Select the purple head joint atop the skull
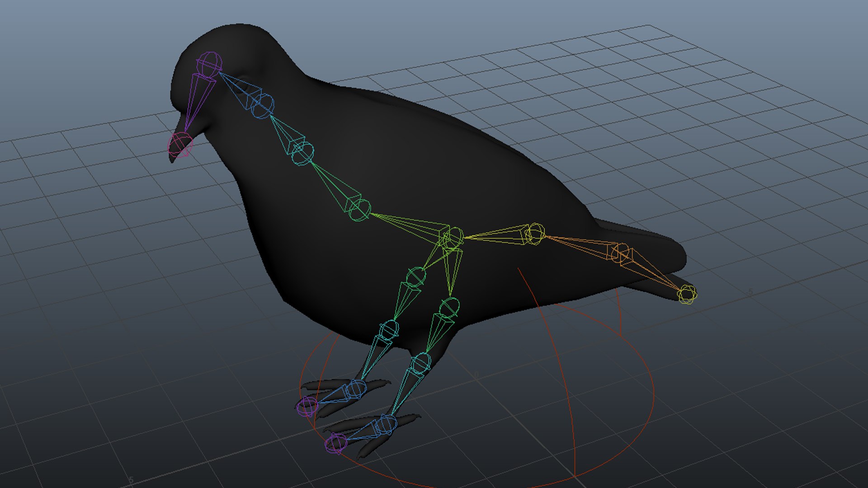 [209, 63]
